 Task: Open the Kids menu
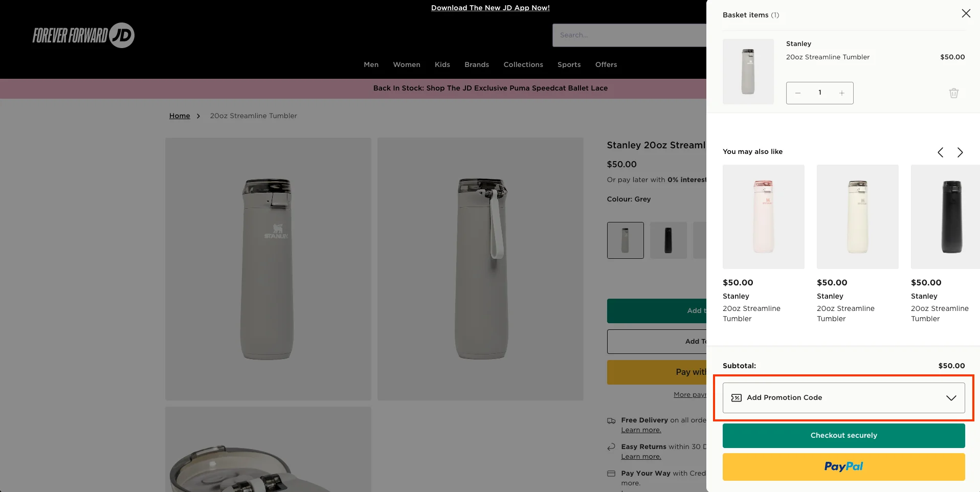click(x=442, y=64)
